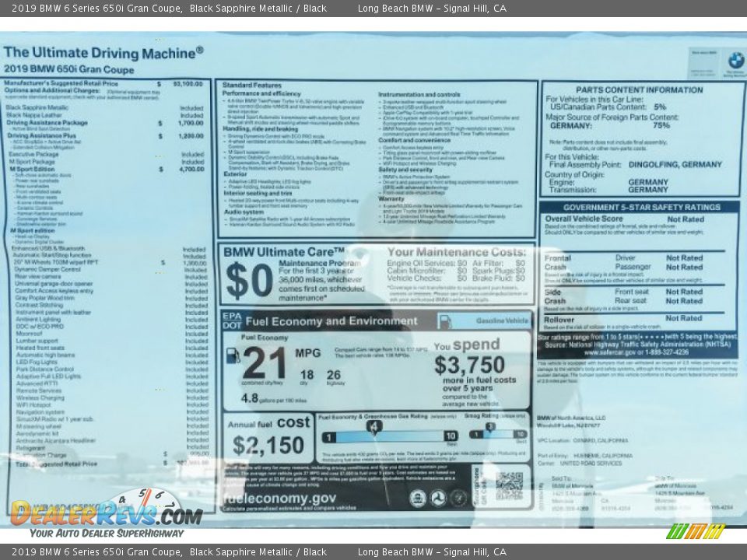The width and height of the screenshot is (747, 560).
Task: Click the Parts Content Information heading
Action: coord(639,89)
